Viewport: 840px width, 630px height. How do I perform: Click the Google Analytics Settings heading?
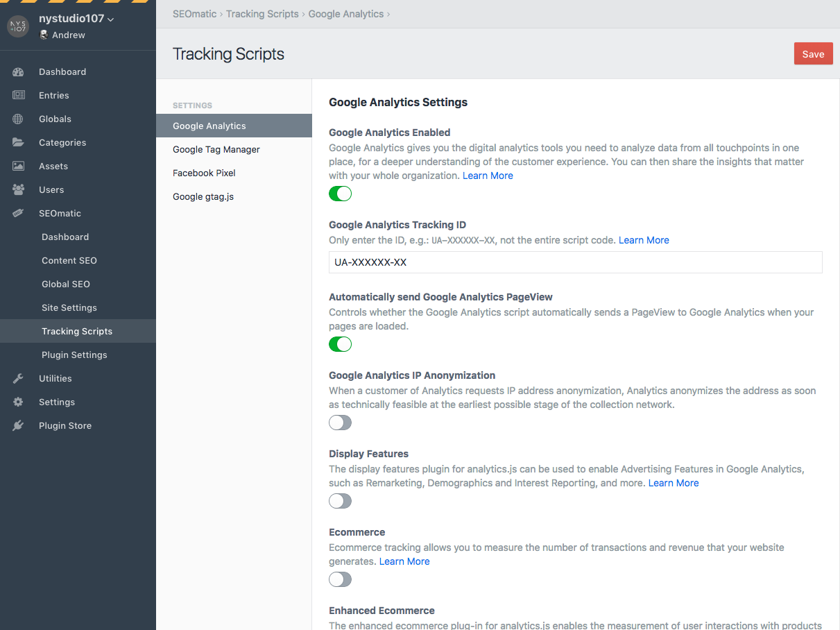point(398,102)
